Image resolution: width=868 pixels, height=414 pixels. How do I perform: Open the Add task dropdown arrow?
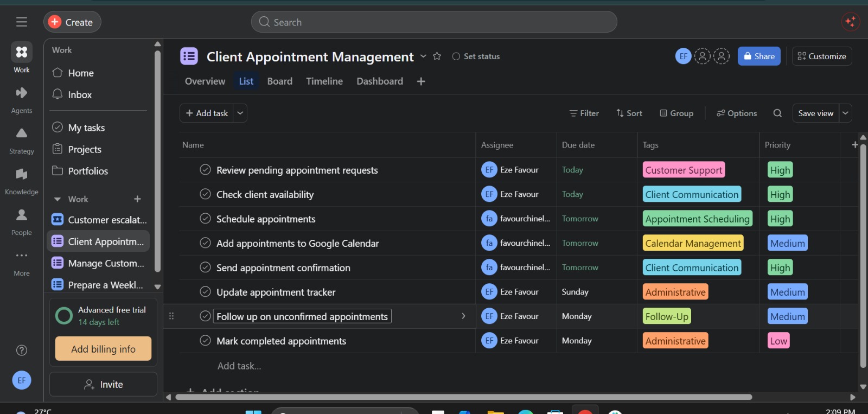tap(240, 113)
